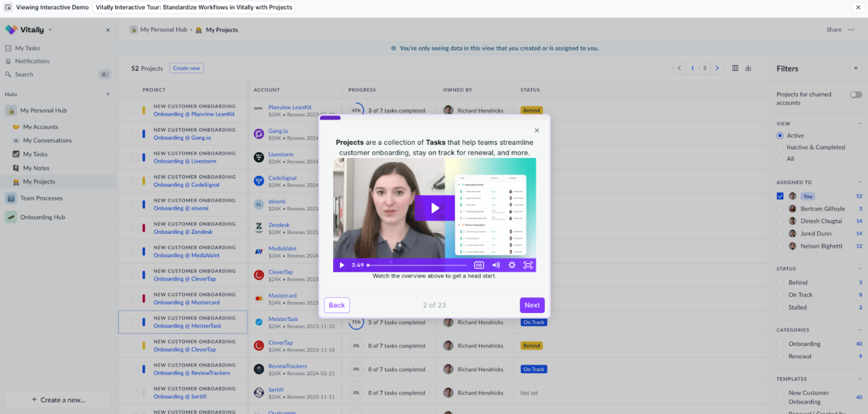Go Back to previous tour step

[x=337, y=305]
